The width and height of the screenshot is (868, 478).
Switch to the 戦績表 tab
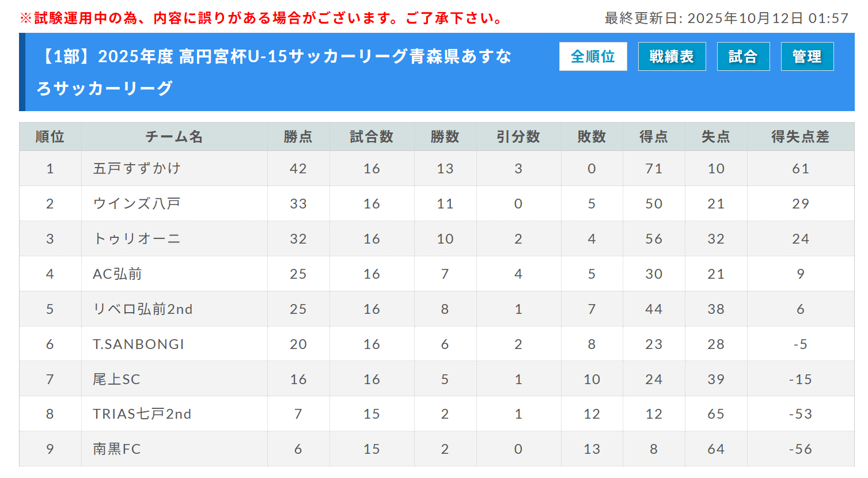672,56
